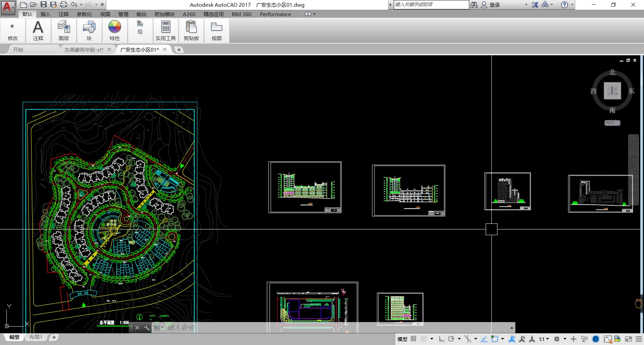This screenshot has width=644, height=345.
Task: Click the 登录 sign-in button
Action: (x=494, y=5)
